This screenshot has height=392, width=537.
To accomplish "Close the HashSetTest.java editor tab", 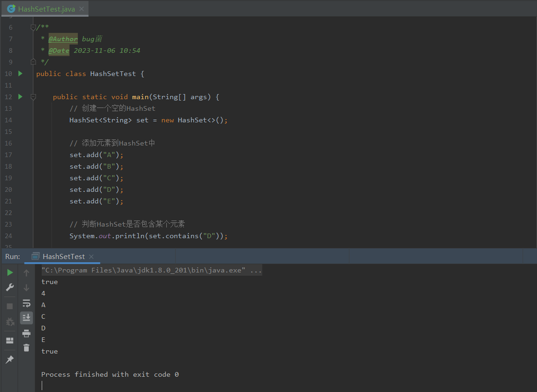I will point(82,9).
